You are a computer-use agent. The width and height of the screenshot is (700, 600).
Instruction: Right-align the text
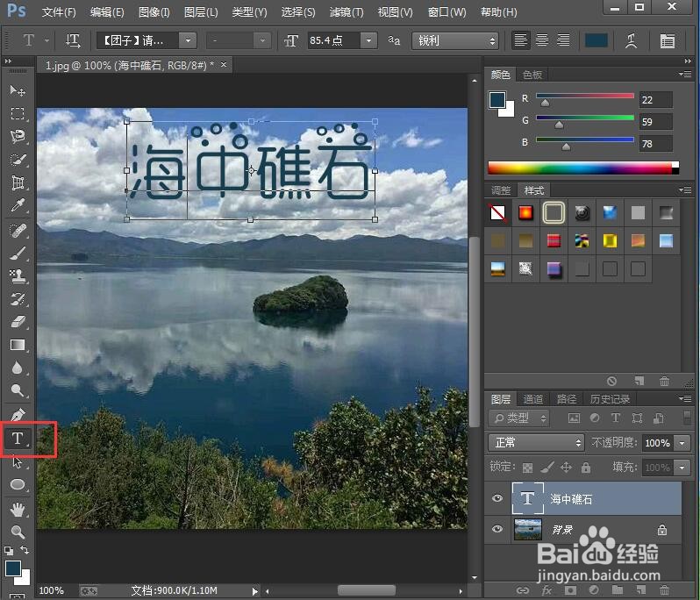tap(563, 40)
